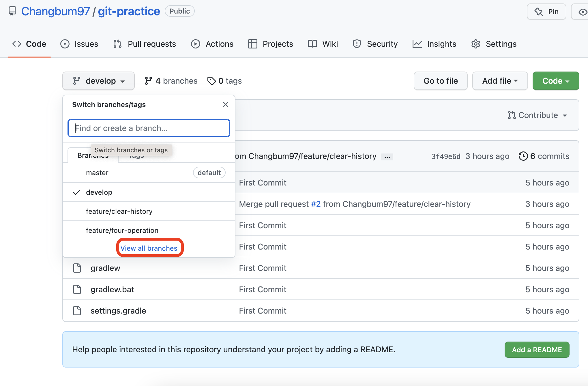
Task: Click the file icon for gradlew.bat
Action: tap(77, 289)
